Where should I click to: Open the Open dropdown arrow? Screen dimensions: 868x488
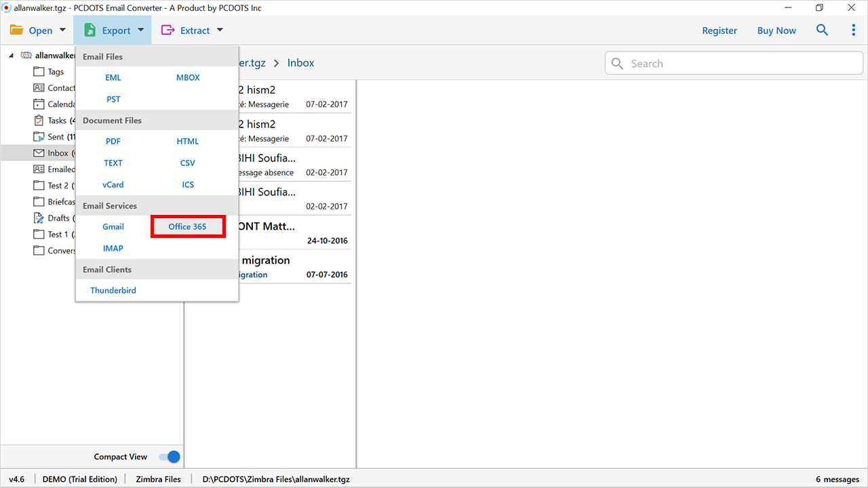pyautogui.click(x=62, y=30)
